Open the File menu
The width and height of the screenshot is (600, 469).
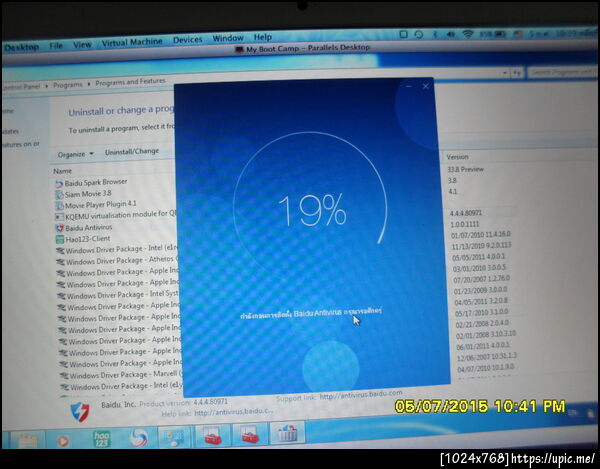click(56, 46)
